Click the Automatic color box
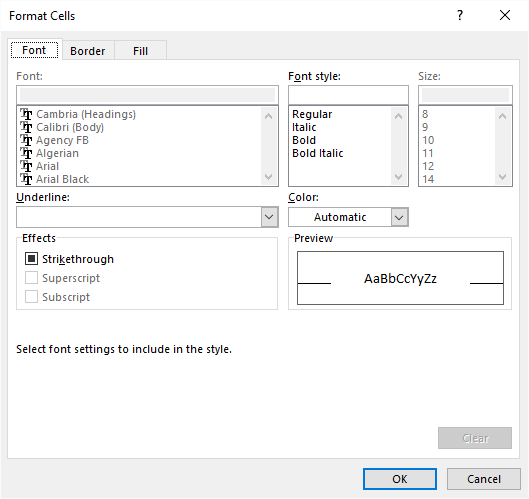Screen dimensions: 529x499 pyautogui.click(x=340, y=217)
